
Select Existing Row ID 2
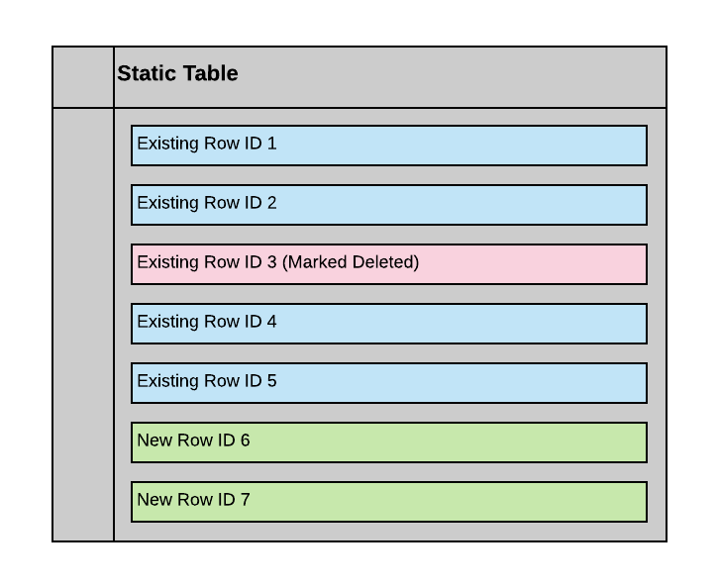pos(388,205)
